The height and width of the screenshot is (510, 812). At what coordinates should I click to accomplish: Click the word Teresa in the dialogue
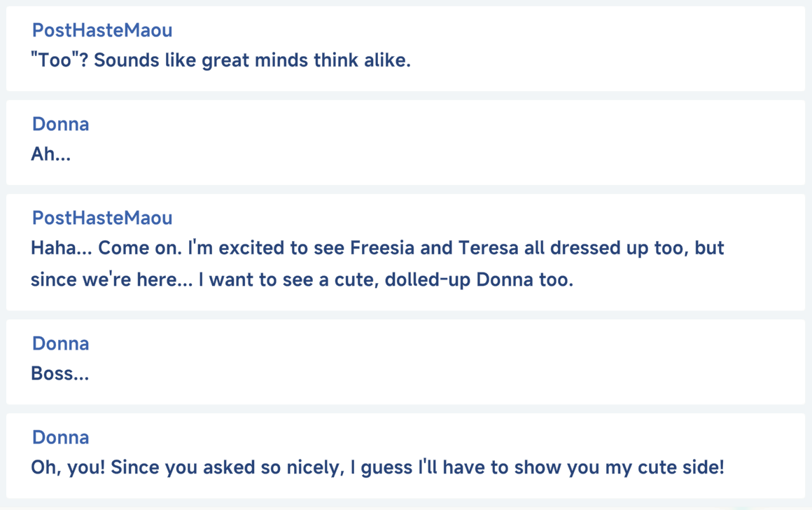click(x=488, y=248)
